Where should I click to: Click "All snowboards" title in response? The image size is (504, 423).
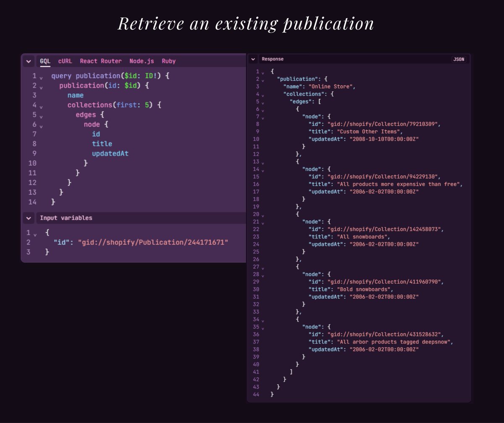tap(363, 237)
